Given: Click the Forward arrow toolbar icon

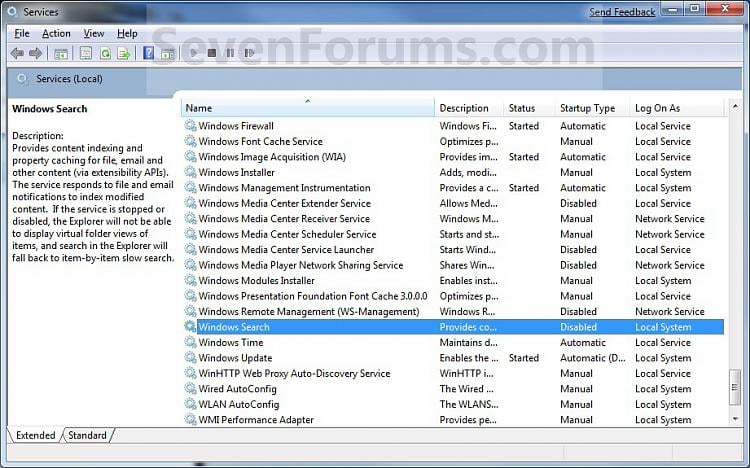Looking at the screenshot, I should [x=35, y=53].
